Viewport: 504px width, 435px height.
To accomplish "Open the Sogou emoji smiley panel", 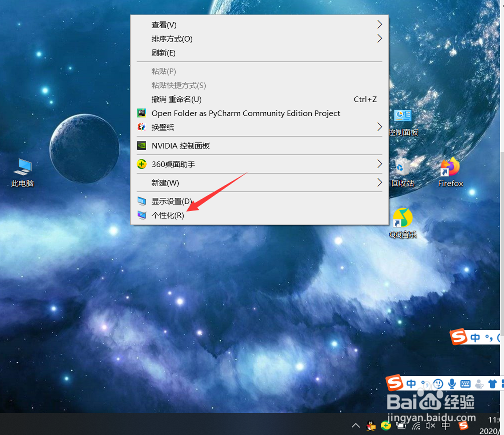I will tap(438, 383).
